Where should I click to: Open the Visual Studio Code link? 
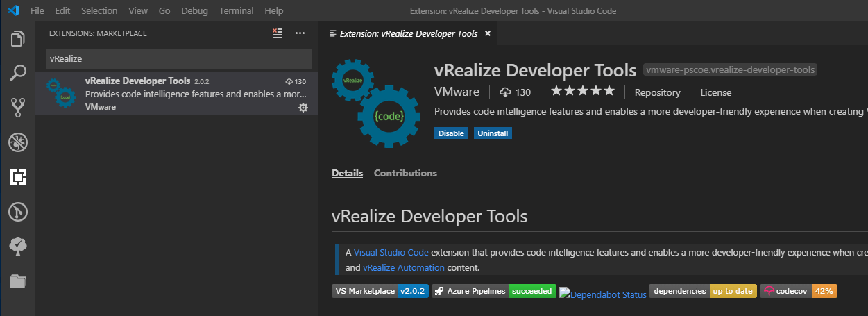(x=391, y=252)
